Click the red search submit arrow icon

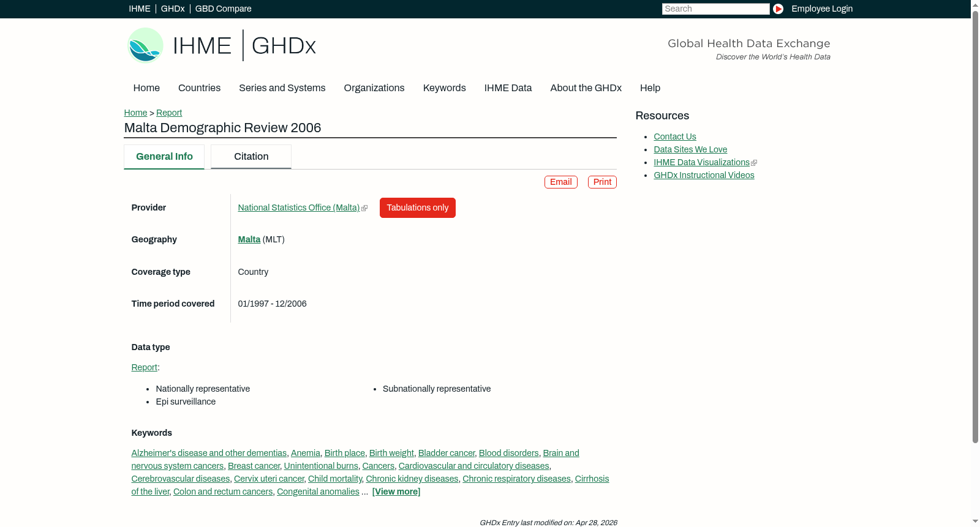pos(778,9)
